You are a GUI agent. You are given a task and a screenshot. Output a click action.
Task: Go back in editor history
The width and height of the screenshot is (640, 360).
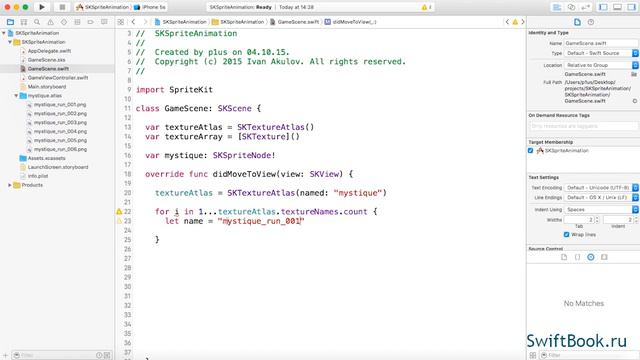pyautogui.click(x=133, y=22)
